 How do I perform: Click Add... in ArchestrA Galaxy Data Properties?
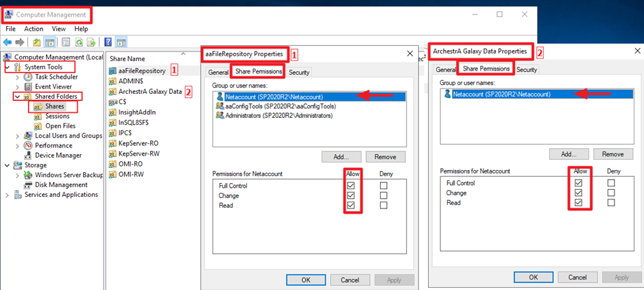tap(569, 154)
